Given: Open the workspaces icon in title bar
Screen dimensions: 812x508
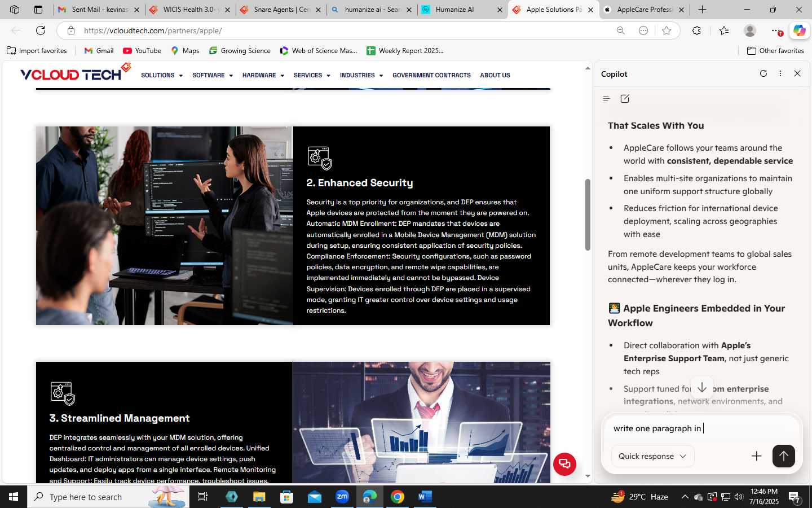Looking at the screenshot, I should click(x=15, y=10).
